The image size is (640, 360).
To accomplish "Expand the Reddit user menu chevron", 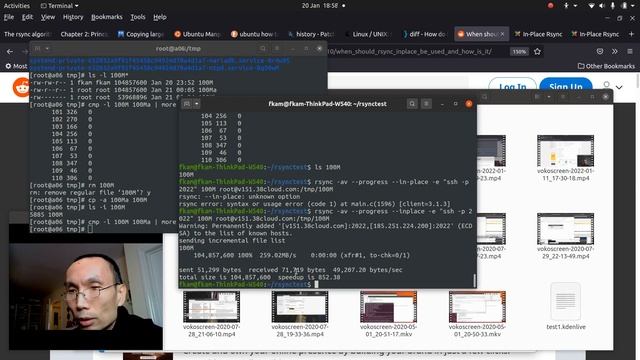I will (x=619, y=87).
